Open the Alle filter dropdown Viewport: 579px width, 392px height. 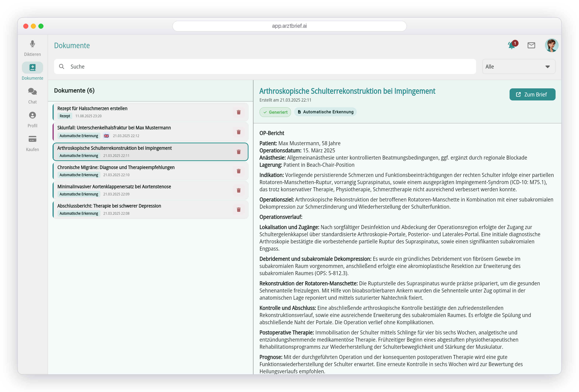[519, 66]
